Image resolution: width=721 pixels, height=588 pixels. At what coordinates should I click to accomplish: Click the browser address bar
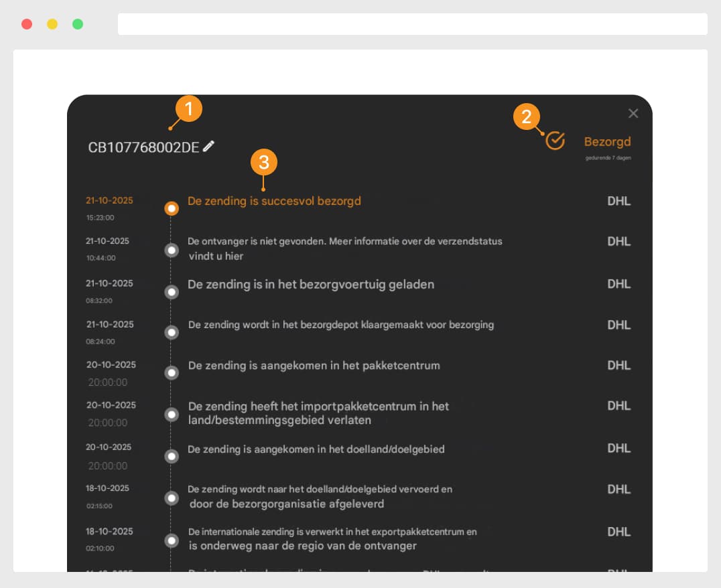coord(412,24)
